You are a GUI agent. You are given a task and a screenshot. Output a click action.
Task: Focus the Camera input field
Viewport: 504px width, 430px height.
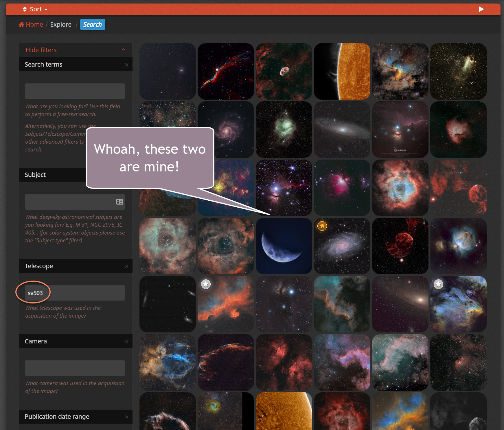click(75, 368)
